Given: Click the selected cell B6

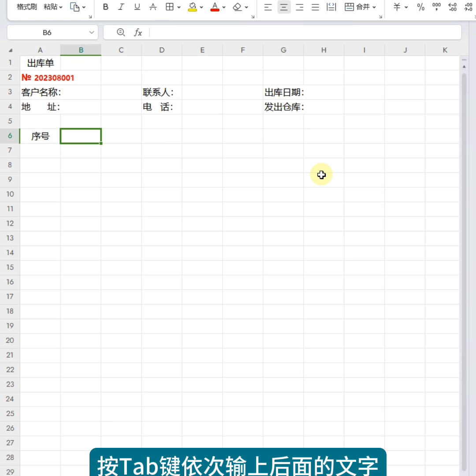Looking at the screenshot, I should click(81, 136).
